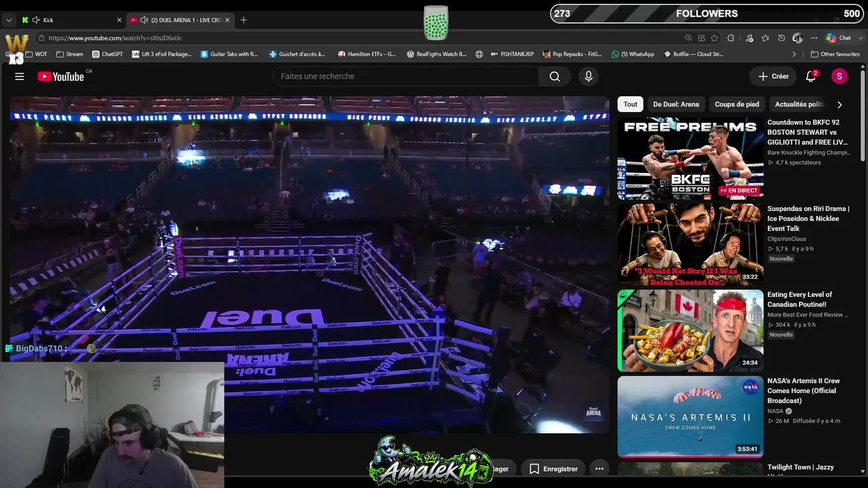
Task: Click the Duel Arena live video player
Action: (x=309, y=264)
